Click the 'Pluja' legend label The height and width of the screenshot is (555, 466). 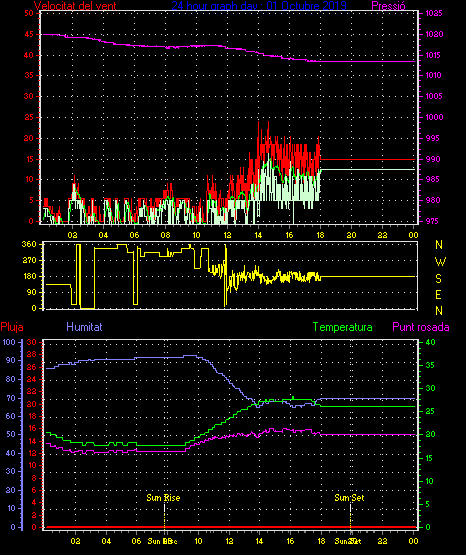[12, 327]
